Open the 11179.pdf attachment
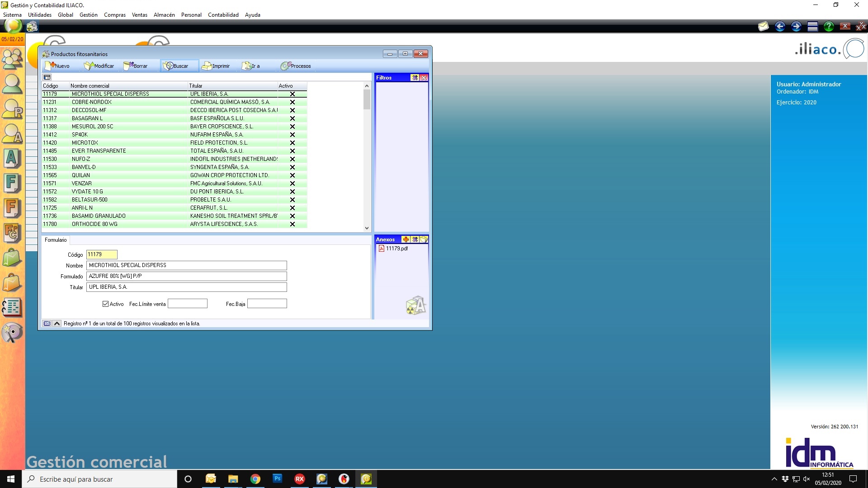Image resolution: width=868 pixels, height=488 pixels. [393, 249]
